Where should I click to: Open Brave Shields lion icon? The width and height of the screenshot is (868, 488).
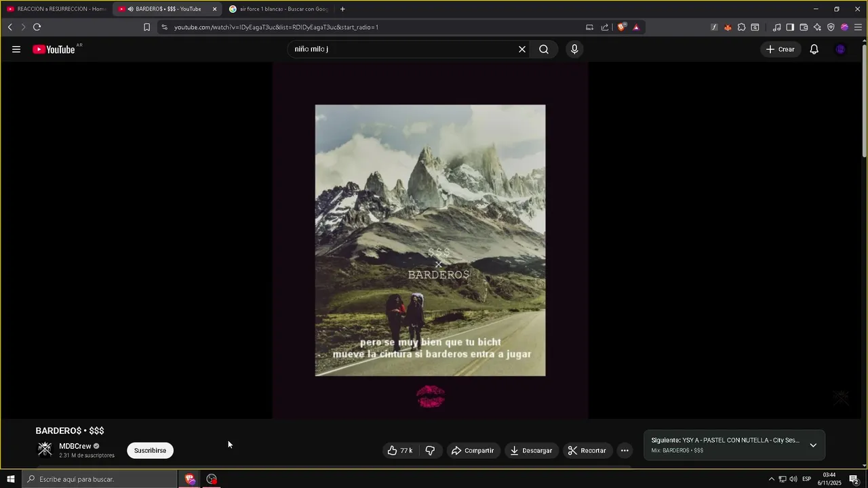click(x=621, y=27)
